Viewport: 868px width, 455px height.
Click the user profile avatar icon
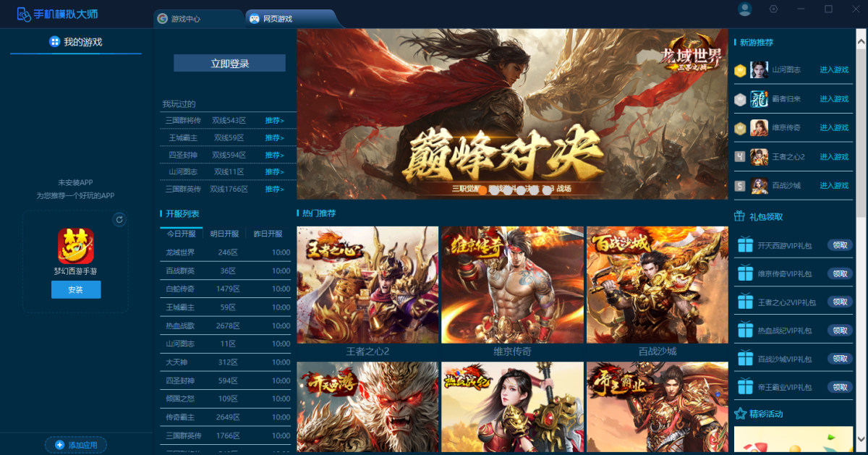click(x=744, y=9)
